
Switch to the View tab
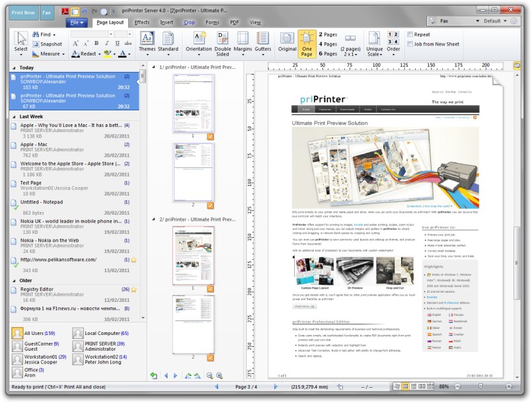[x=255, y=22]
